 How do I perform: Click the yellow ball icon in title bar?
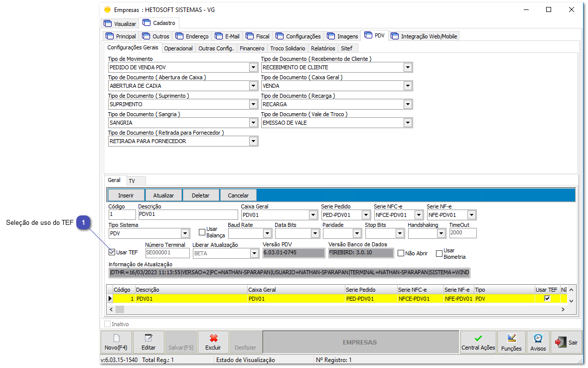[107, 9]
